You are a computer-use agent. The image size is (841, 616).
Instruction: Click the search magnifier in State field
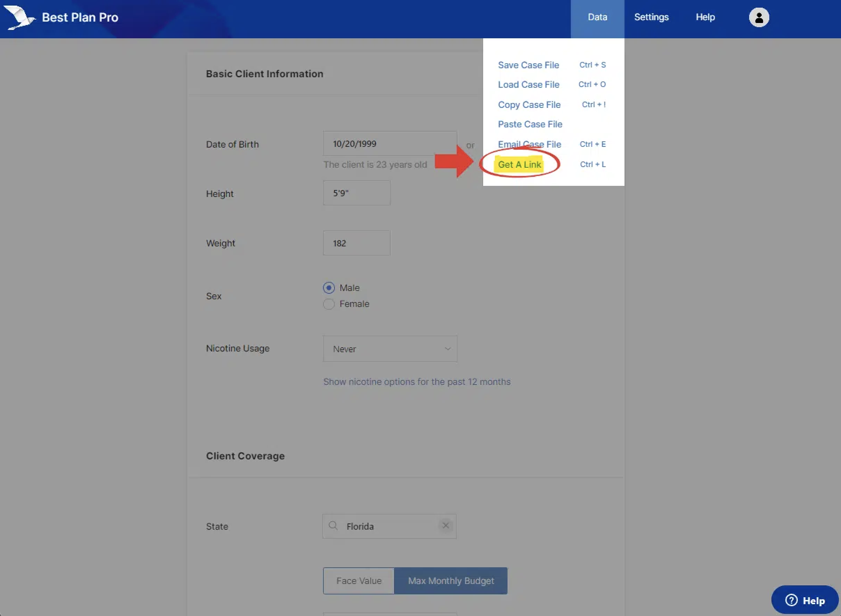(333, 526)
